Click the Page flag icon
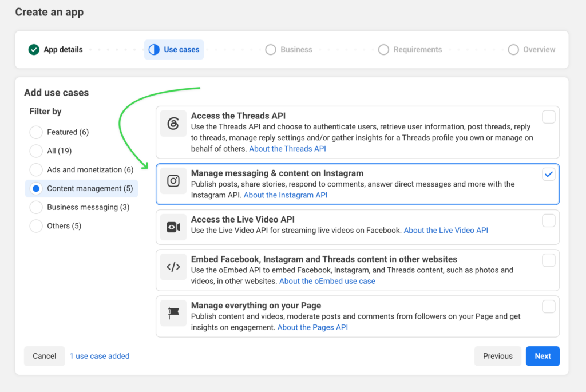 click(x=173, y=313)
